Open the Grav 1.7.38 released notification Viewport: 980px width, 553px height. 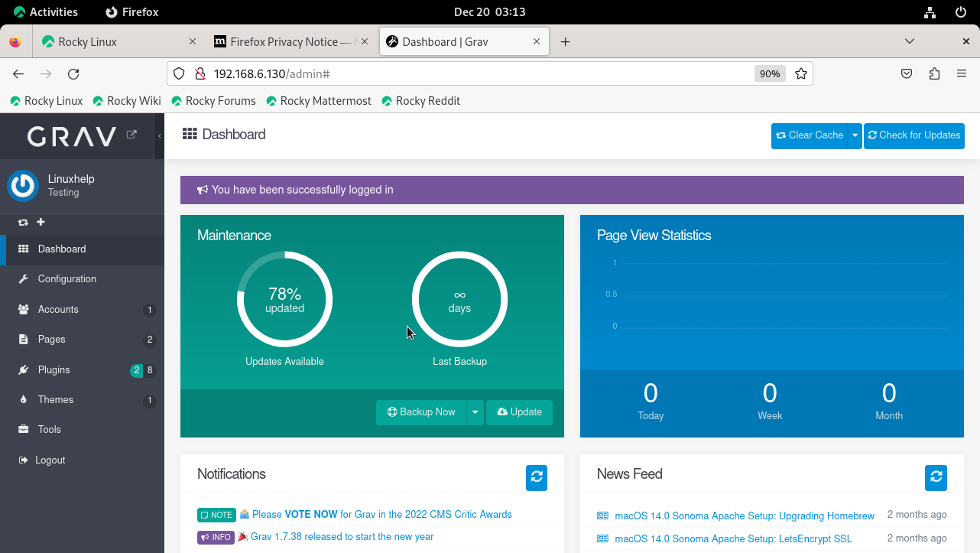tap(342, 537)
